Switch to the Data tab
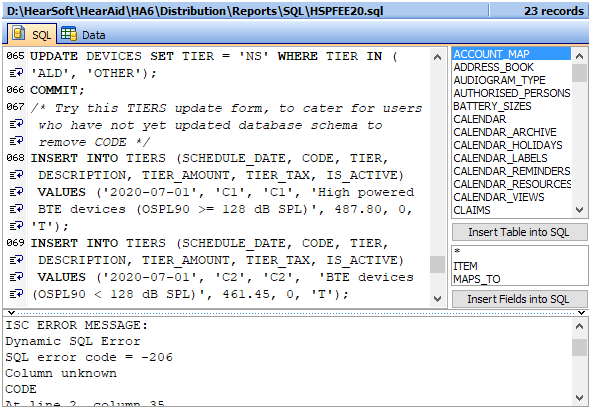Image resolution: width=591 pixels, height=409 pixels. 83,35
